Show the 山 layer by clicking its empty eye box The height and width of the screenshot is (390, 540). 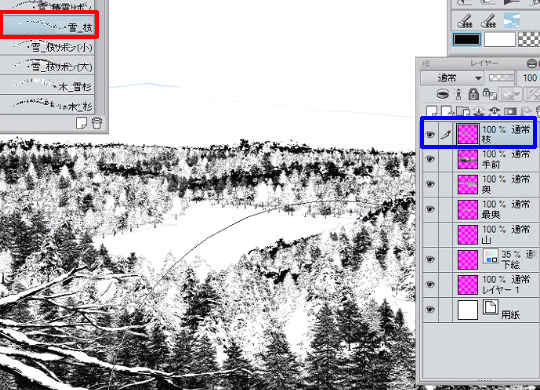430,235
